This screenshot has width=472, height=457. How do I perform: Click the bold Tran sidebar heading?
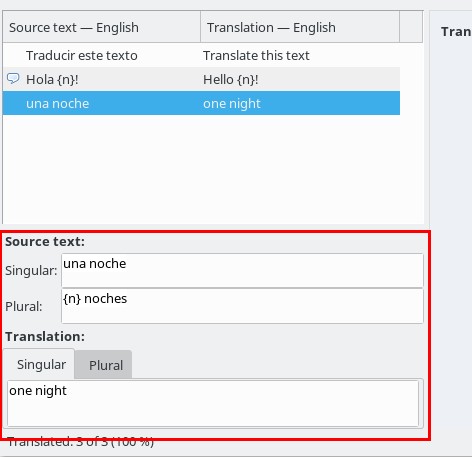tap(456, 32)
